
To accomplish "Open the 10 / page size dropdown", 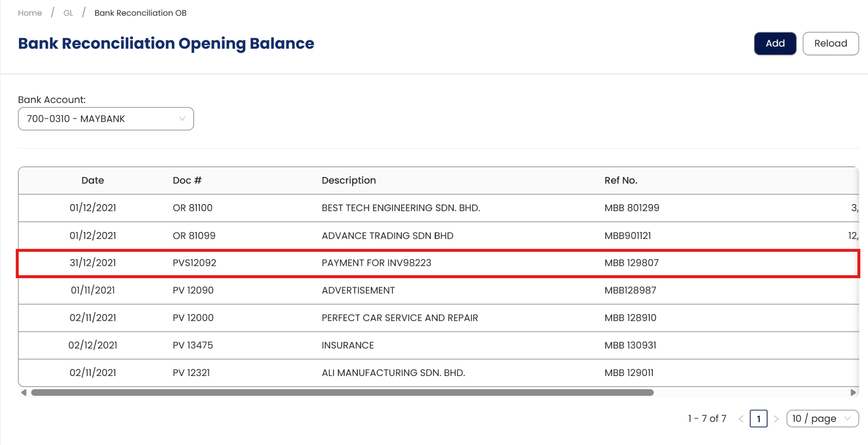I will coord(822,419).
